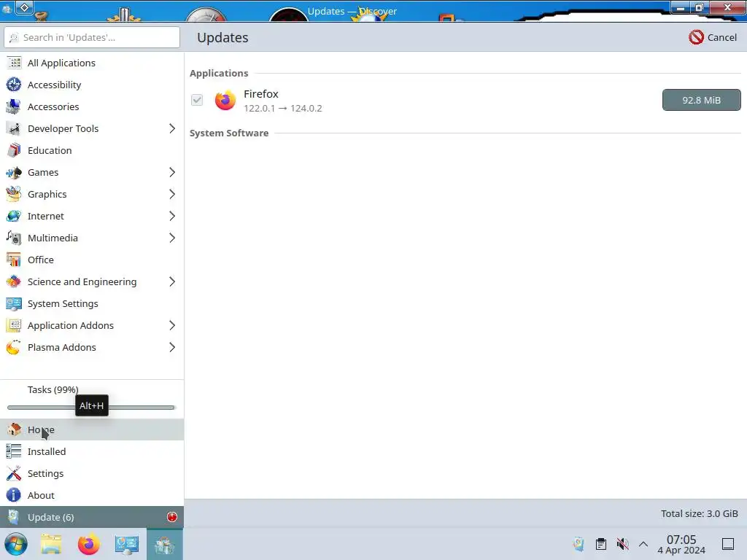This screenshot has height=560, width=747.
Task: Click the Multimedia speaker icon
Action: (x=14, y=238)
